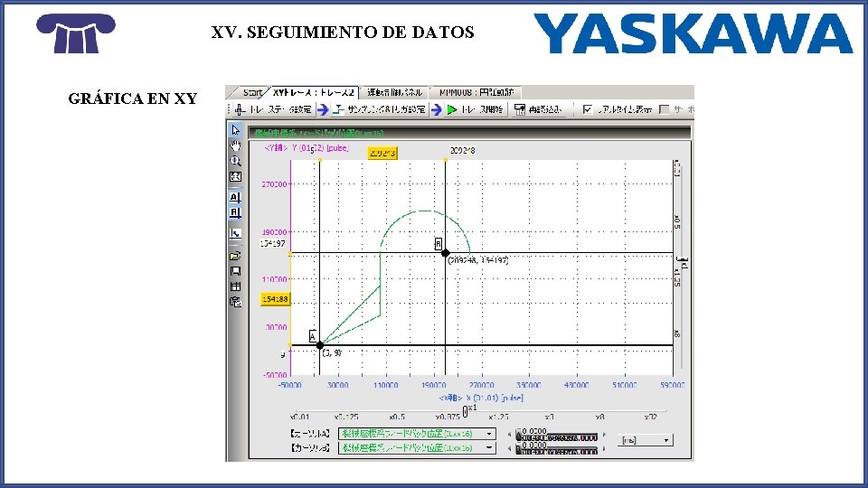Click the x0.01 horizontal zoom scale label

pyautogui.click(x=299, y=418)
